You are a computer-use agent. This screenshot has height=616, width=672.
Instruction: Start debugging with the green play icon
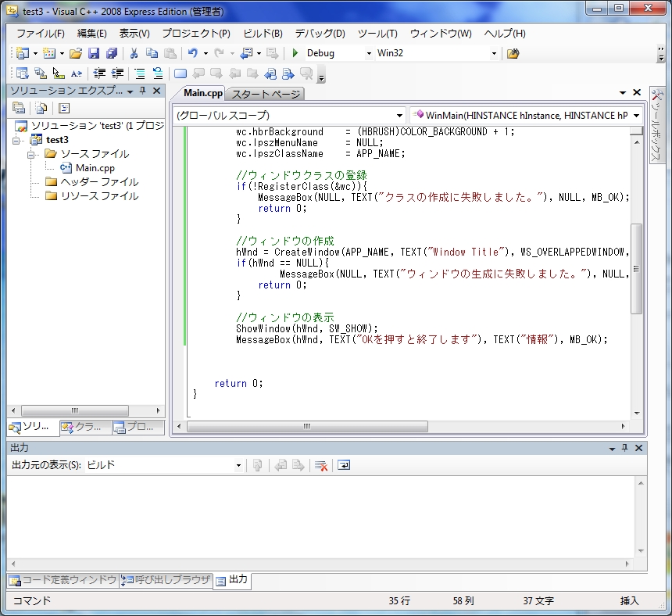click(x=295, y=53)
